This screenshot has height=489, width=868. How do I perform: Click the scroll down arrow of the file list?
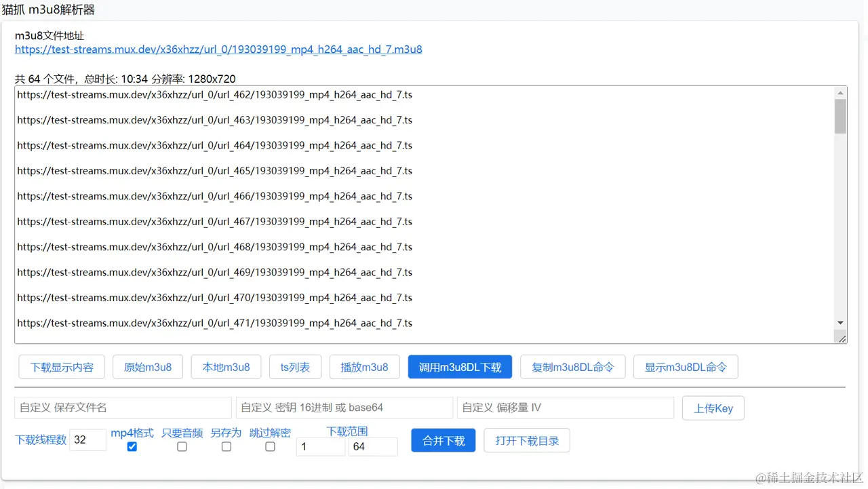click(x=841, y=323)
